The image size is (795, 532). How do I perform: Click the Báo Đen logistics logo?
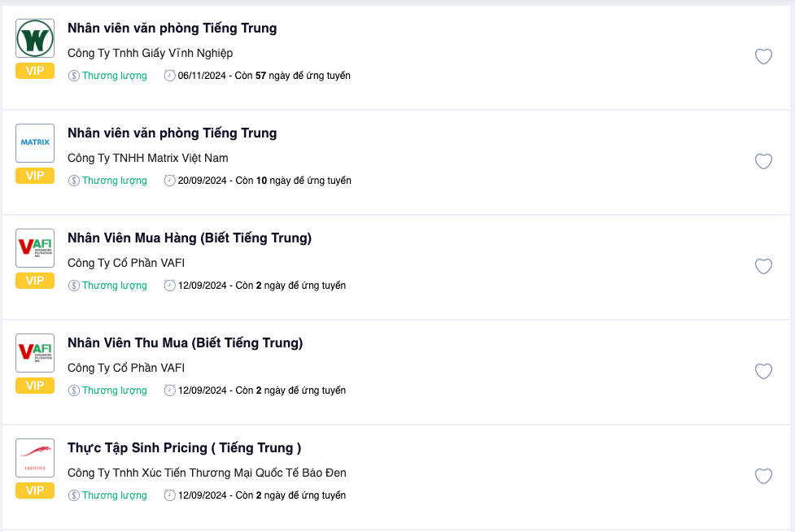35,458
